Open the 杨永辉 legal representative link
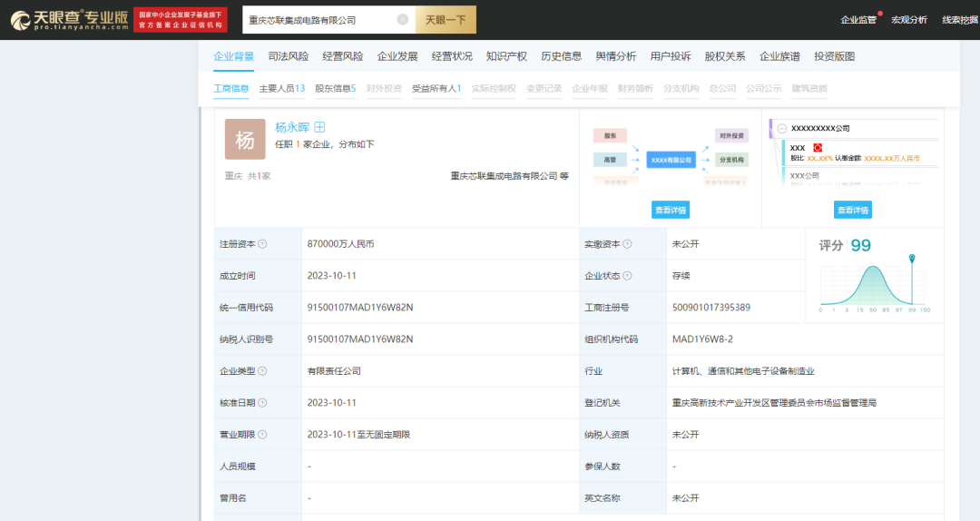Viewport: 980px width, 521px height. pyautogui.click(x=293, y=128)
